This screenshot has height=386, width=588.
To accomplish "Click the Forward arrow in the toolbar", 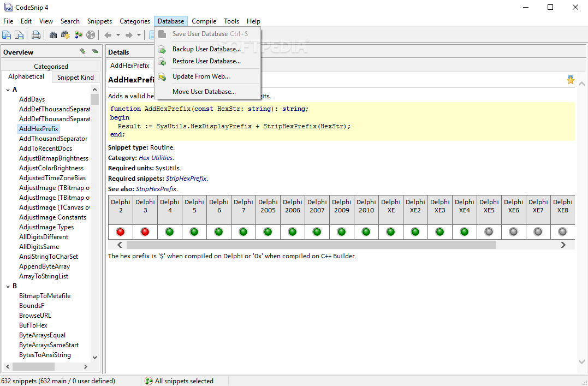I will pyautogui.click(x=129, y=35).
